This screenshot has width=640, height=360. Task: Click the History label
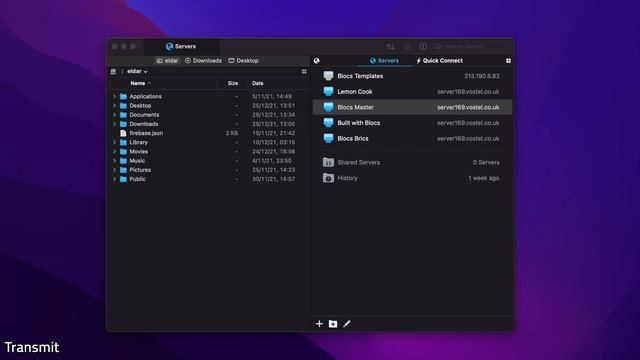(347, 178)
